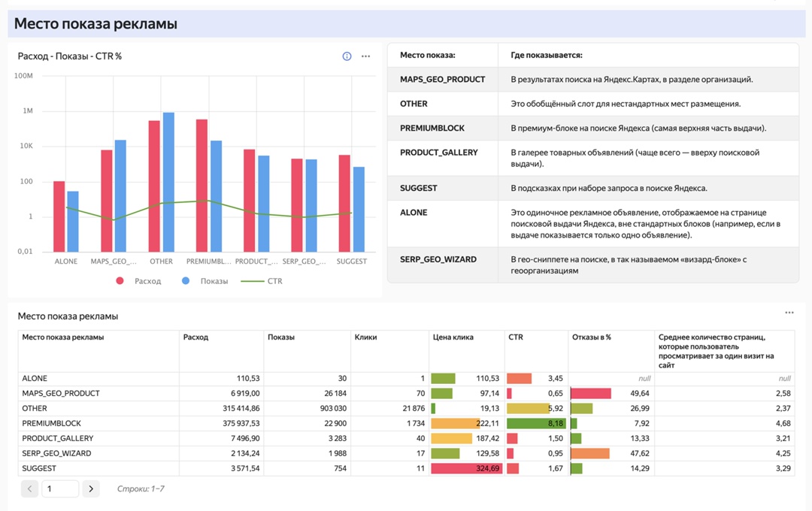This screenshot has width=812, height=511.
Task: Click the page number input field
Action: click(x=59, y=488)
